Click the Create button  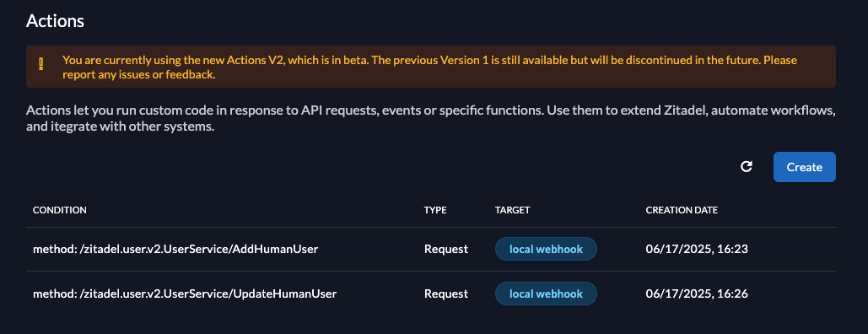805,167
